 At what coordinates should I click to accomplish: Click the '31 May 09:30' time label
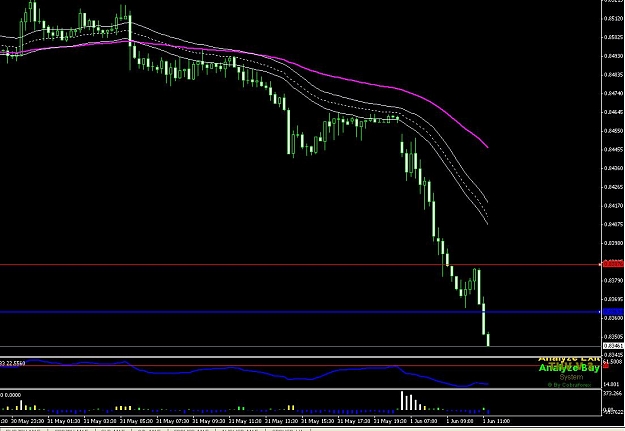[208, 421]
